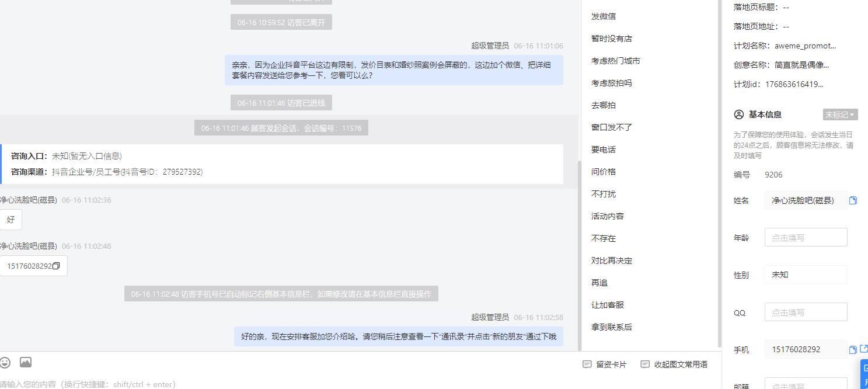This screenshot has width=868, height=389.
Task: Choose quick reply 不存在
Action: pyautogui.click(x=604, y=238)
